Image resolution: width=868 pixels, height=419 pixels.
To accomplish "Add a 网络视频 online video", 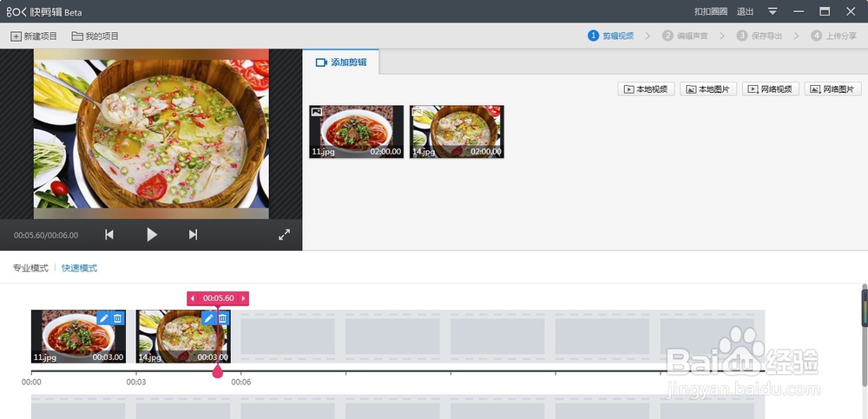I will pyautogui.click(x=771, y=89).
